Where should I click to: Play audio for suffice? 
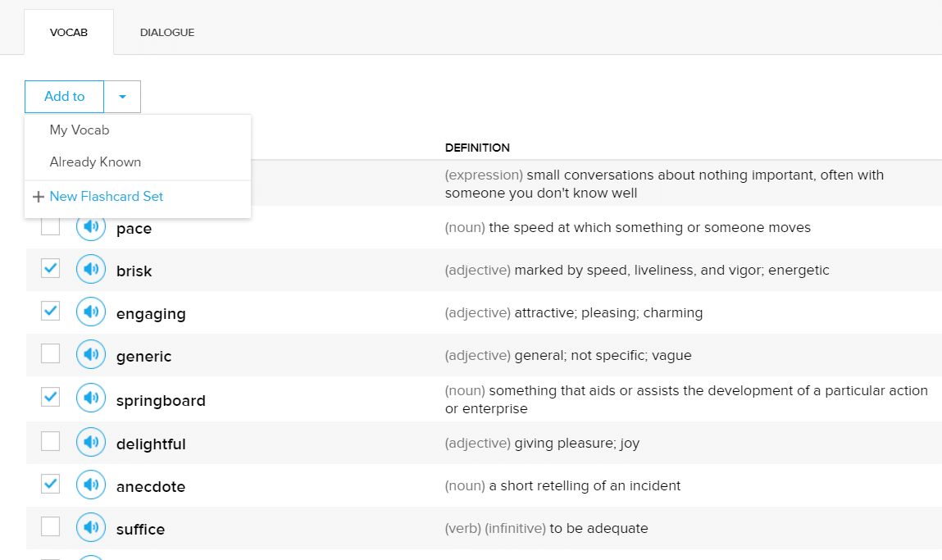(91, 528)
